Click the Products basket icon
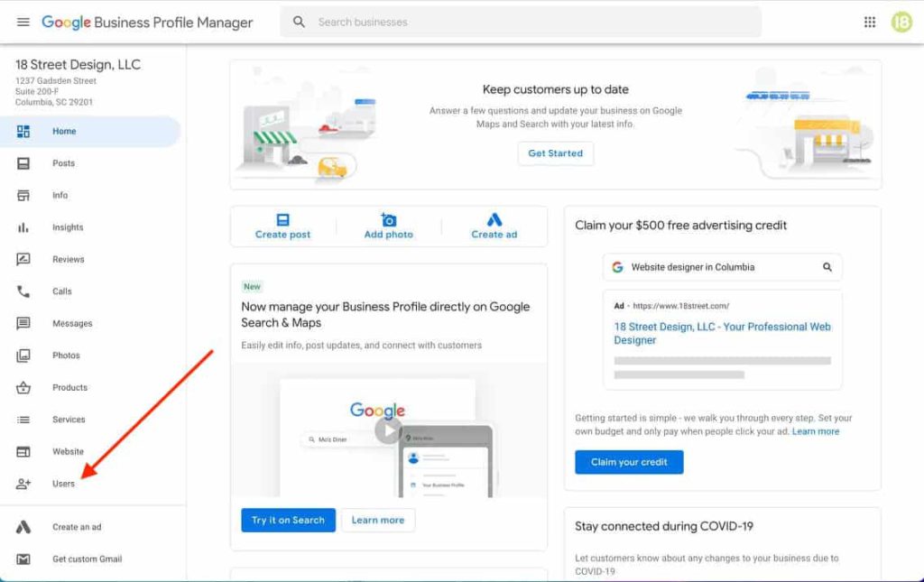 pos(23,388)
